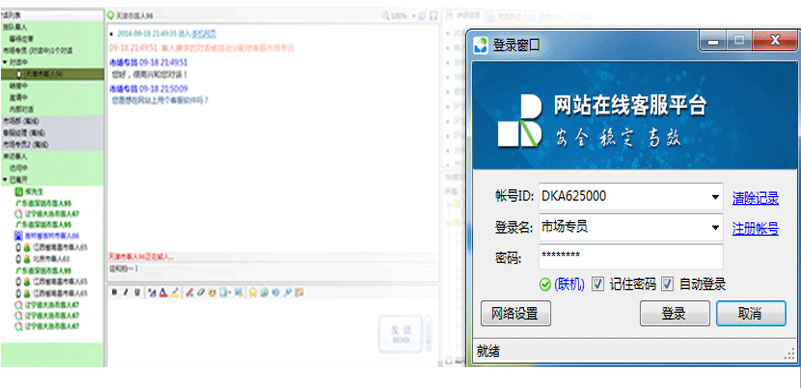The width and height of the screenshot is (801, 388).
Task: Click the login window title bar icon
Action: point(481,44)
